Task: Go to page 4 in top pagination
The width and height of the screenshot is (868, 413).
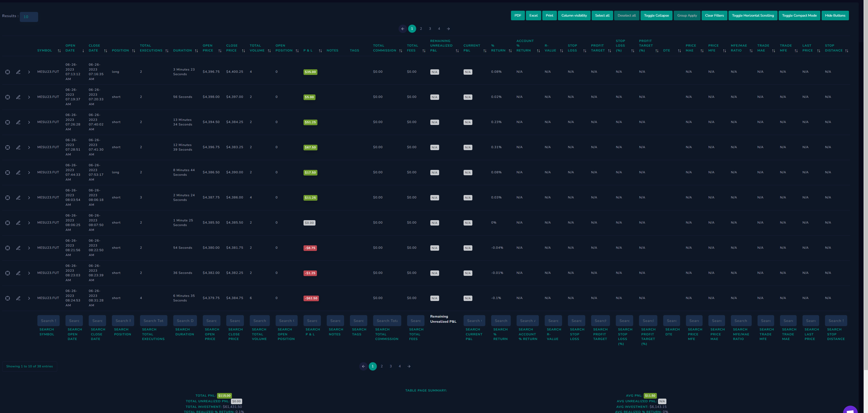Action: click(439, 29)
